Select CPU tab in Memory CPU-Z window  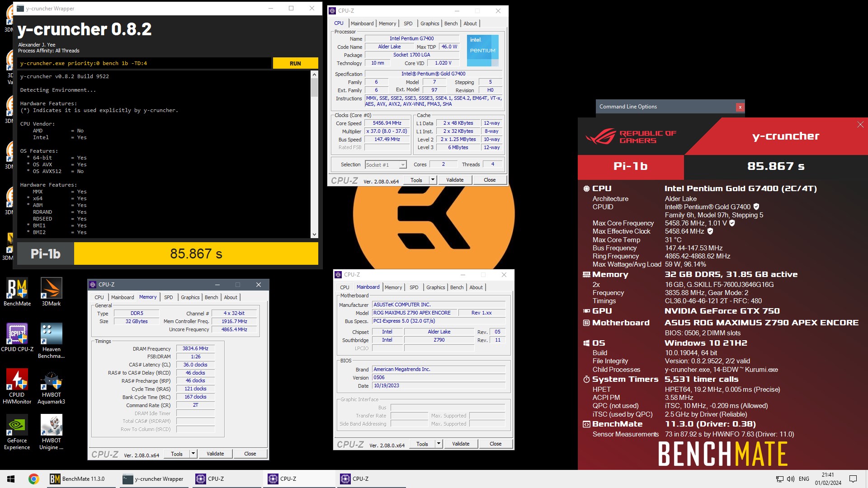99,297
